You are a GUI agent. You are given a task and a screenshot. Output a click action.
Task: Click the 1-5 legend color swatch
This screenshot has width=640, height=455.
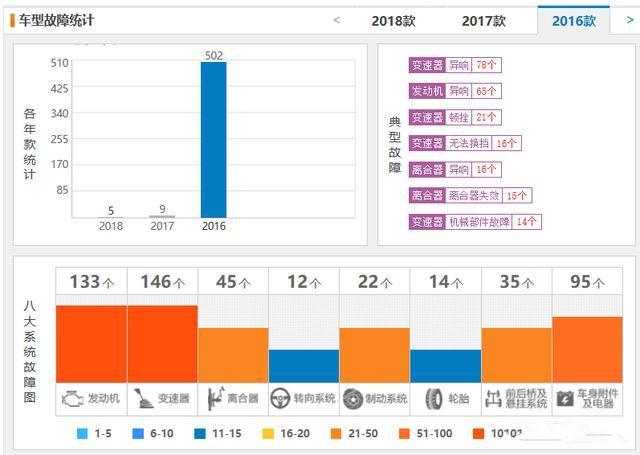point(82,434)
